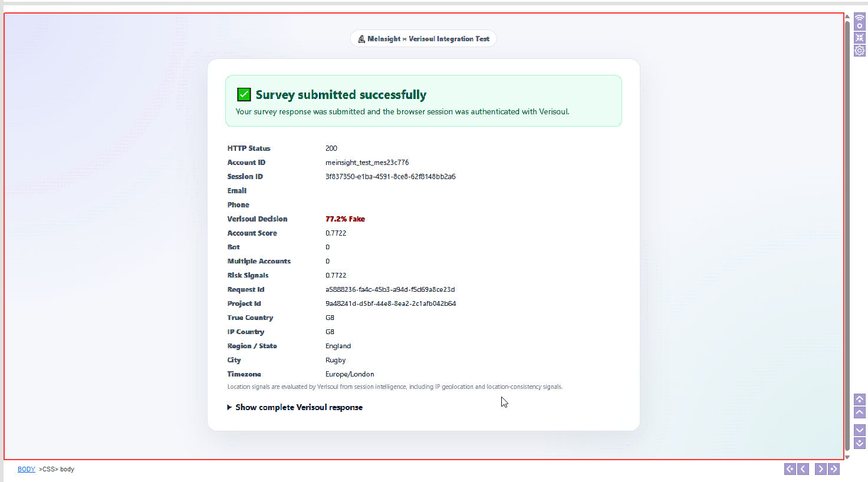Image resolution: width=868 pixels, height=482 pixels.
Task: Click the left chevron with dot icon
Action: [790, 469]
